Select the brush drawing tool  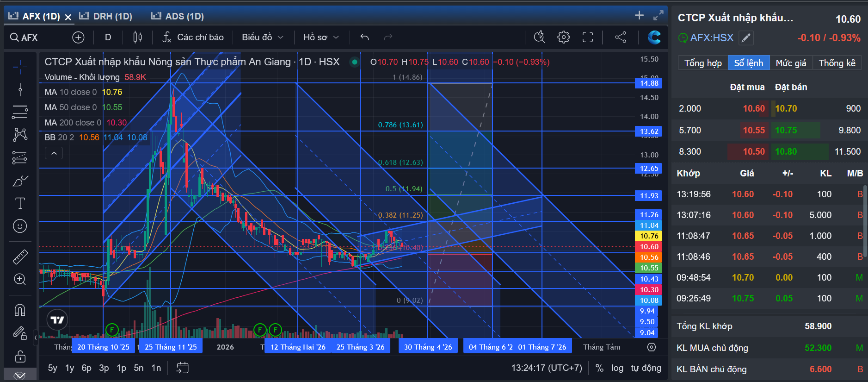coord(20,181)
